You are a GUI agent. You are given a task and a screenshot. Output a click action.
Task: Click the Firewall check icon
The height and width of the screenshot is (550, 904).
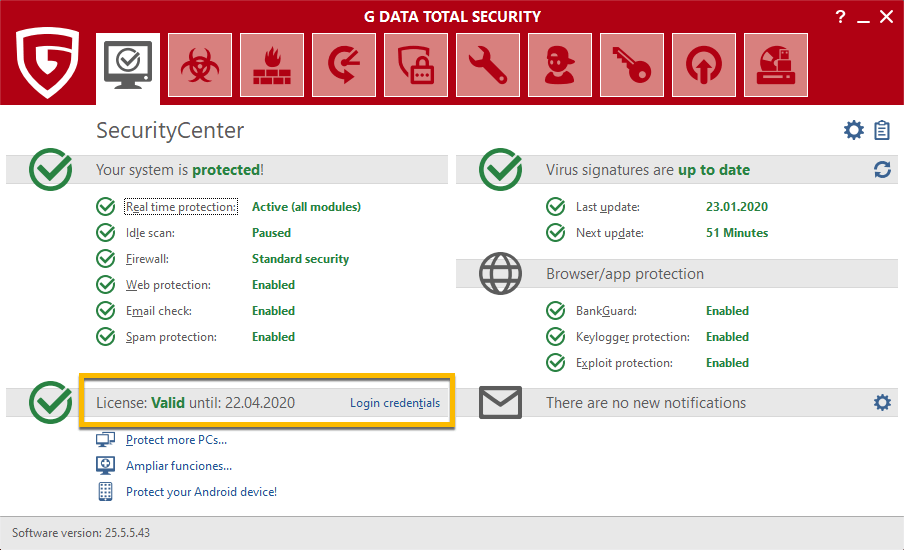pyautogui.click(x=106, y=258)
